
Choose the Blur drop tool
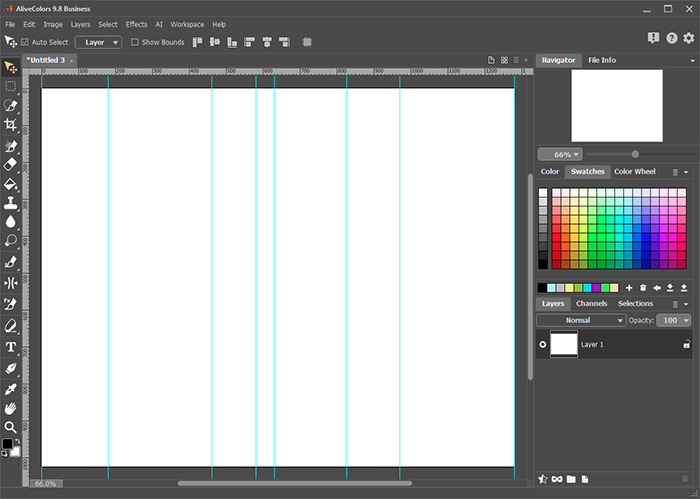click(10, 222)
